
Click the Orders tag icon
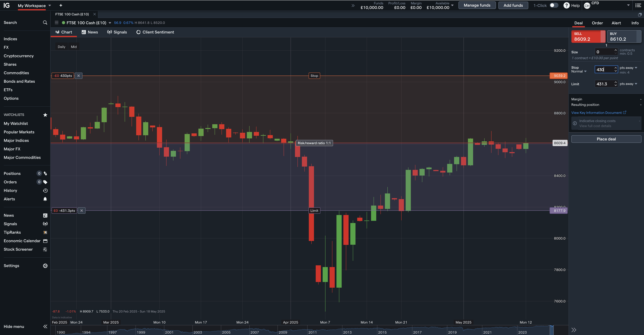(x=45, y=182)
